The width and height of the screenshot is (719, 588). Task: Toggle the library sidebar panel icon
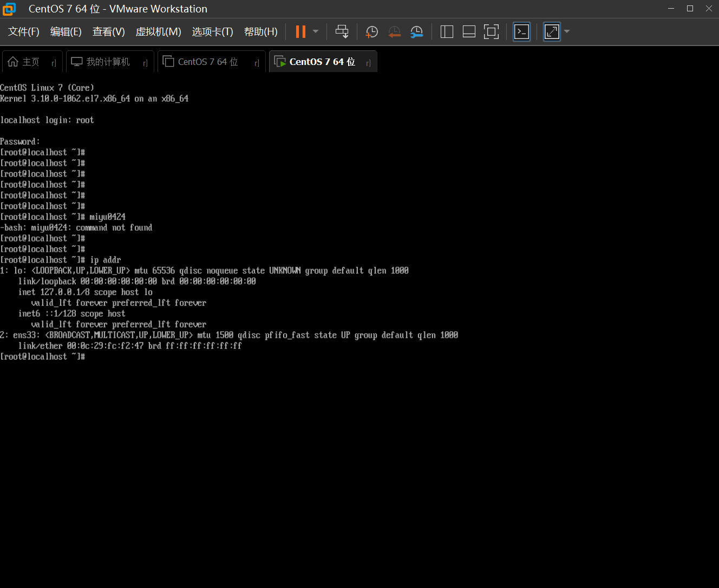point(447,32)
